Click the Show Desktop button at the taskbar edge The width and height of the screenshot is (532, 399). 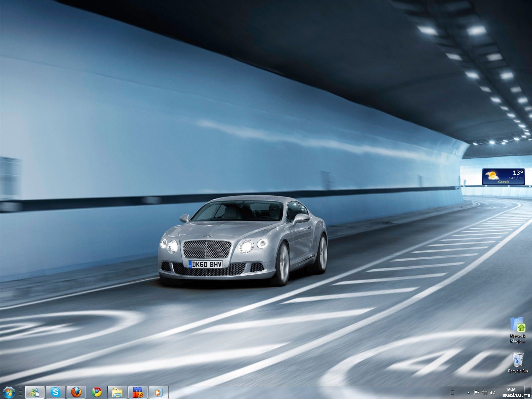coord(529,392)
